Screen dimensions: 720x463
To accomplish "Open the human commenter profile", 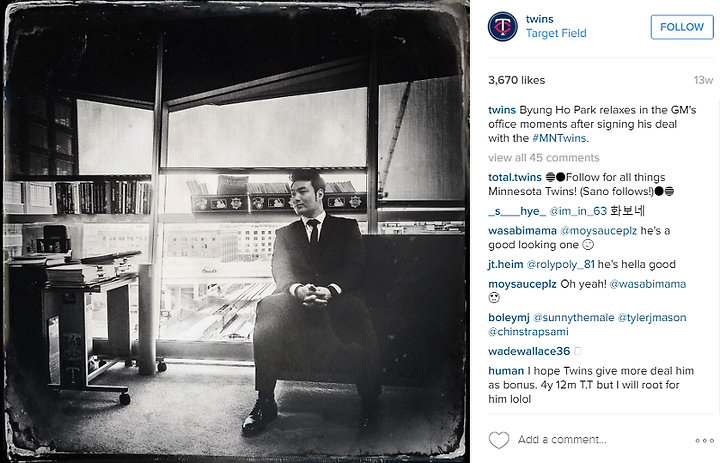I will pyautogui.click(x=506, y=371).
